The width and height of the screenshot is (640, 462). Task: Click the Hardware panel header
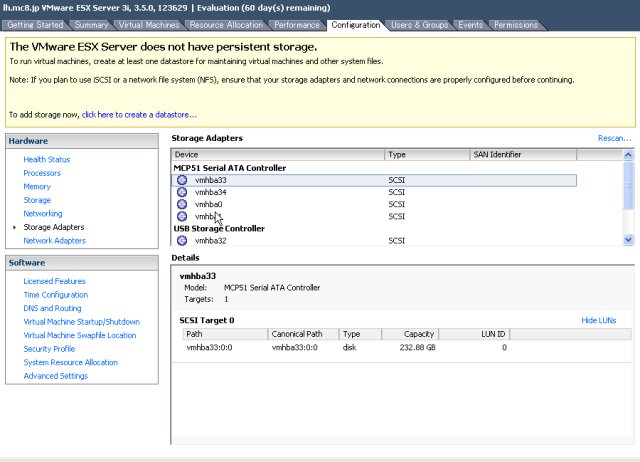click(82, 141)
